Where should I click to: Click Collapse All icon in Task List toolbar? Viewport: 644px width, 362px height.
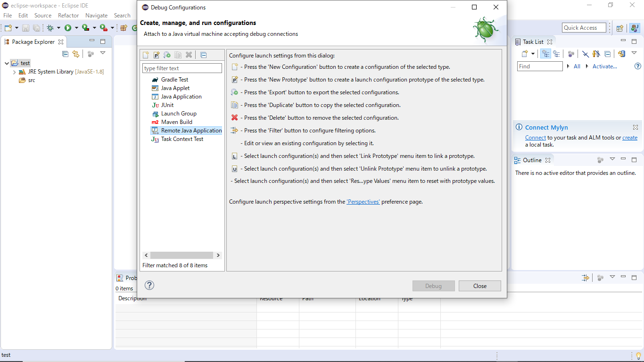[607, 54]
